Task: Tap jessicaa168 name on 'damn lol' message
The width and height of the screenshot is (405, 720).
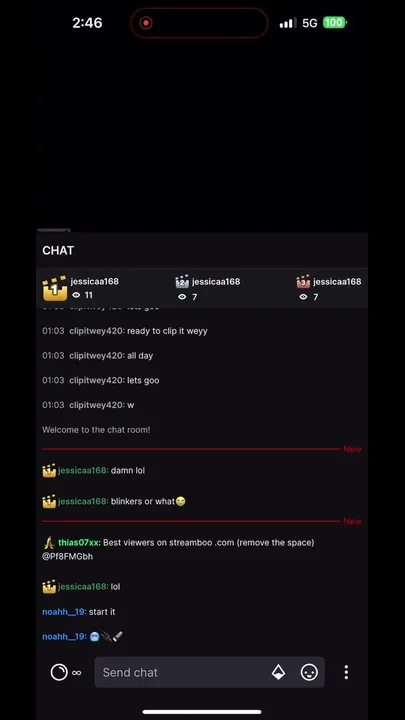Action: 83,470
